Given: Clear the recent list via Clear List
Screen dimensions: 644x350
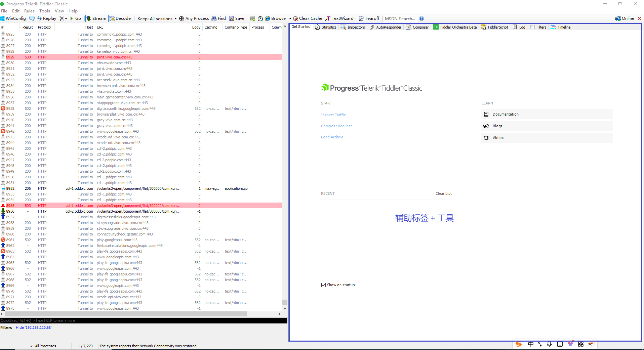Looking at the screenshot, I should (443, 193).
